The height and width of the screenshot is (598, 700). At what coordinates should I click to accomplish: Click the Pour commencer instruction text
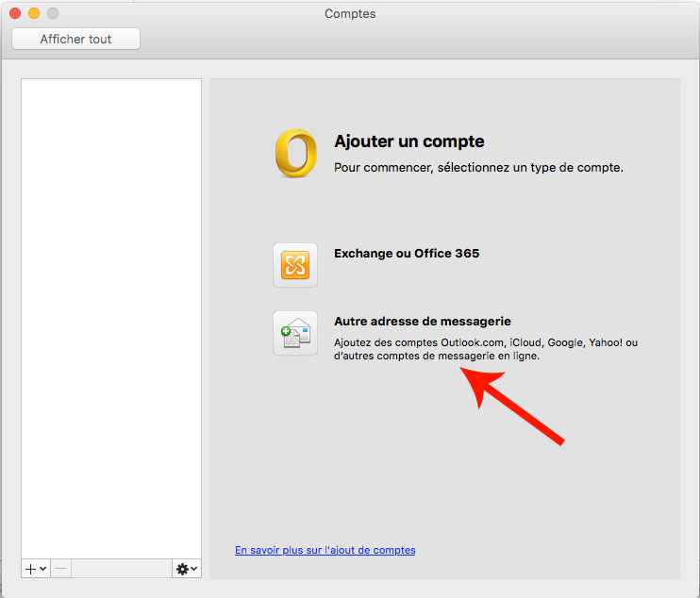click(x=478, y=168)
